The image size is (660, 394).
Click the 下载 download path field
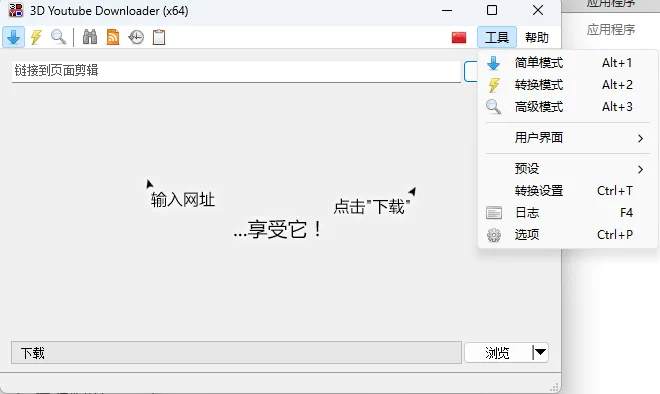(x=236, y=353)
